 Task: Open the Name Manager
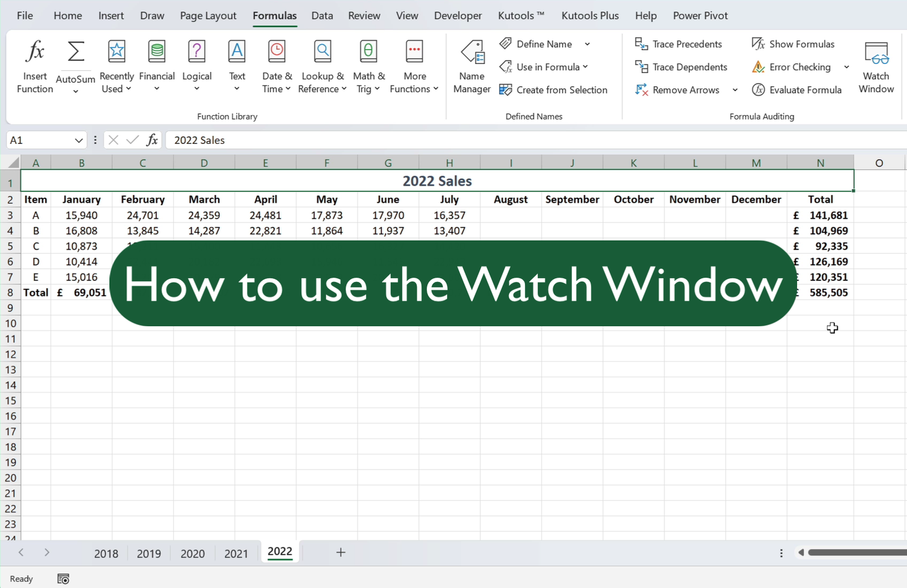(x=472, y=67)
